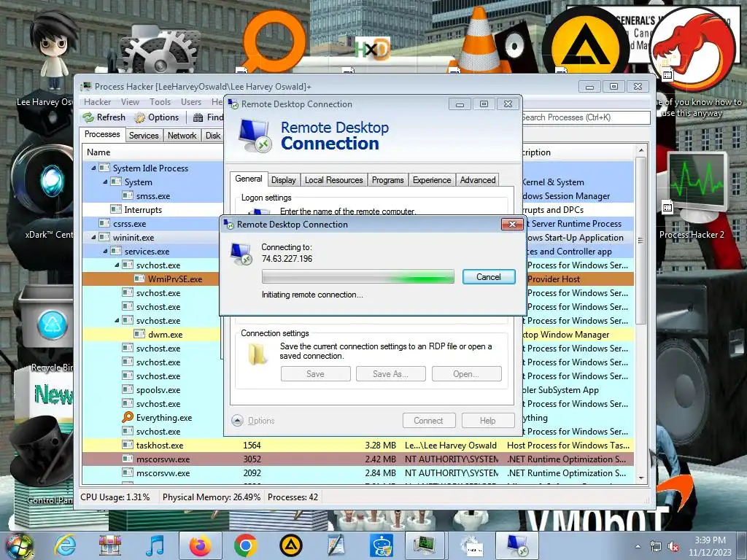
Task: Open the Experience tab
Action: [432, 180]
